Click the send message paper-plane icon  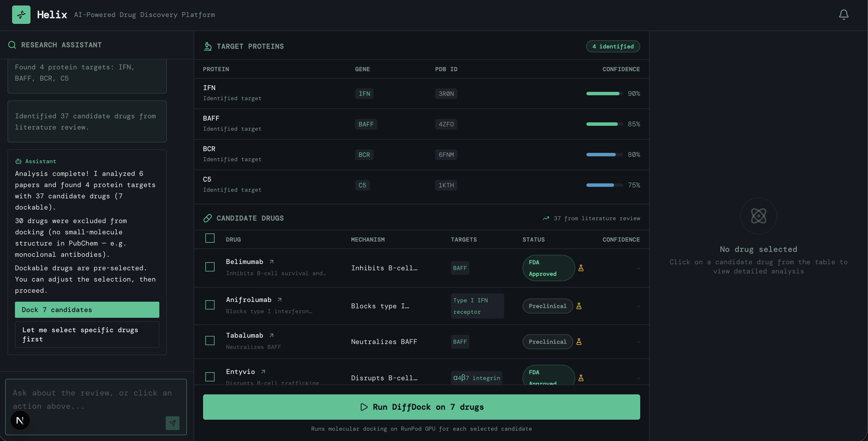point(173,423)
